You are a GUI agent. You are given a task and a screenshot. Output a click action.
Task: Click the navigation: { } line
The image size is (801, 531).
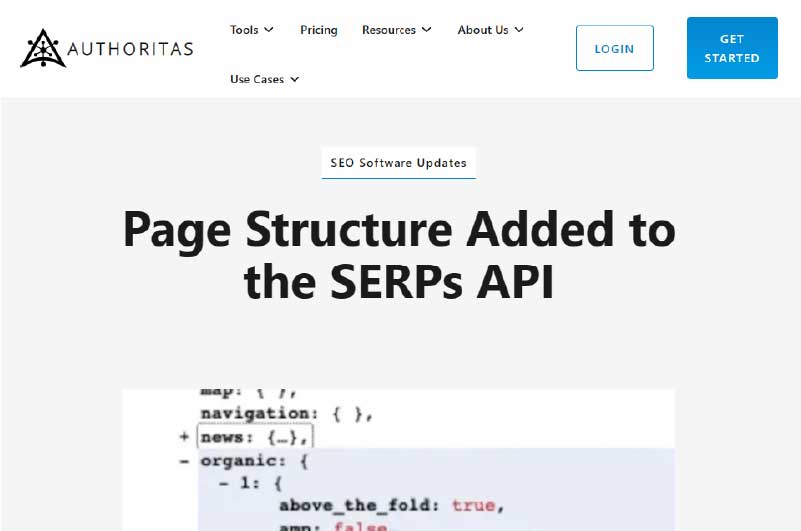(287, 413)
